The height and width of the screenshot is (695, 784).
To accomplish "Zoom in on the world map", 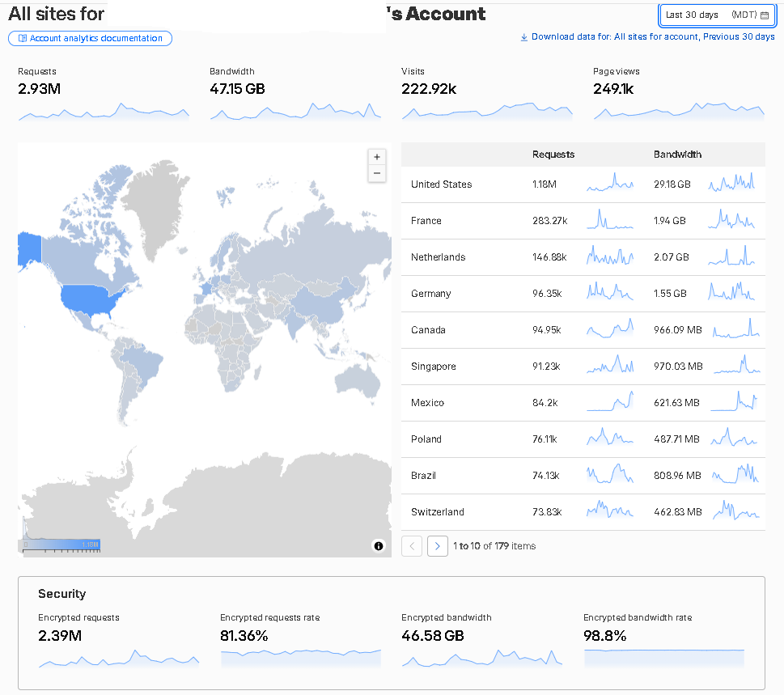I will tap(377, 157).
